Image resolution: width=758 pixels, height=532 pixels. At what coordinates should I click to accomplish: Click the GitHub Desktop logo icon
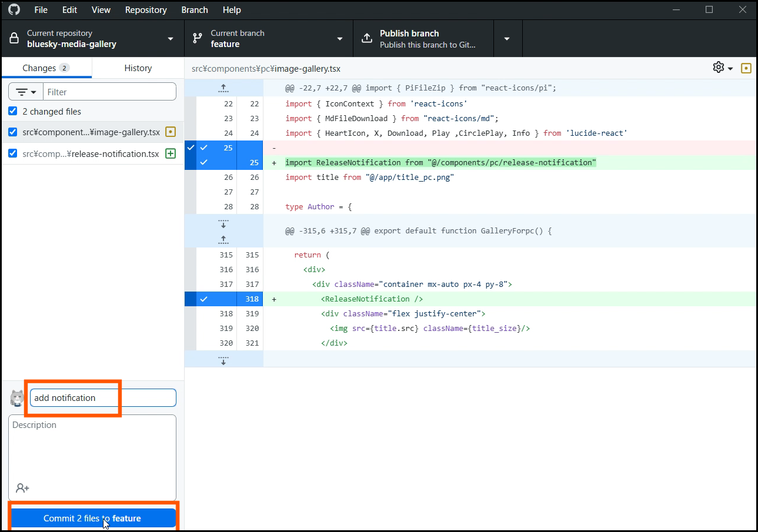pyautogui.click(x=14, y=9)
